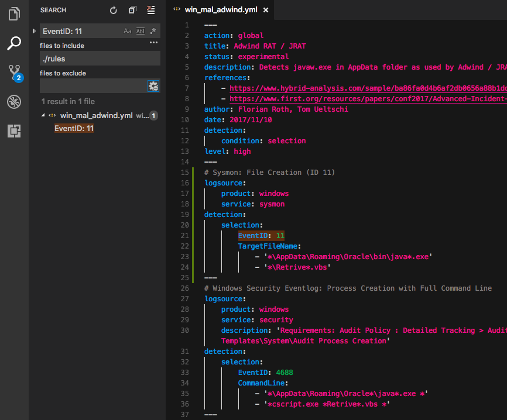Select the Search icon in activity bar
Screen dimensions: 507x420
tap(14, 43)
